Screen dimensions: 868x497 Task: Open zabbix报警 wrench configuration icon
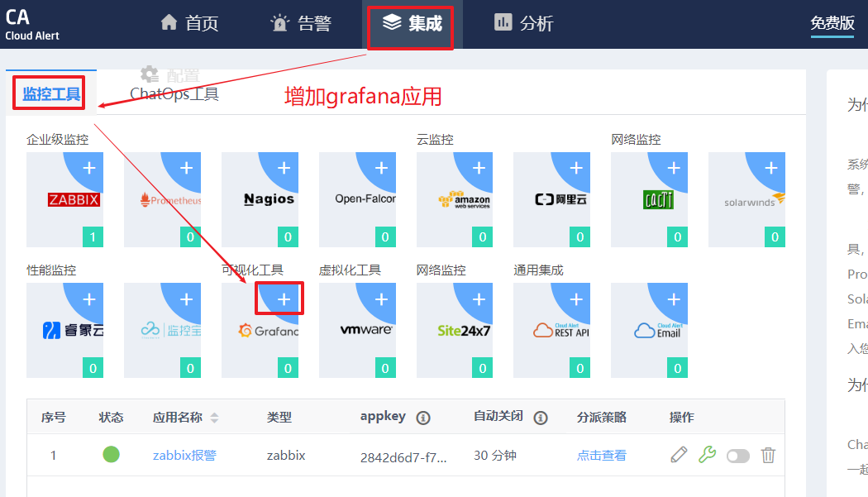tap(707, 455)
